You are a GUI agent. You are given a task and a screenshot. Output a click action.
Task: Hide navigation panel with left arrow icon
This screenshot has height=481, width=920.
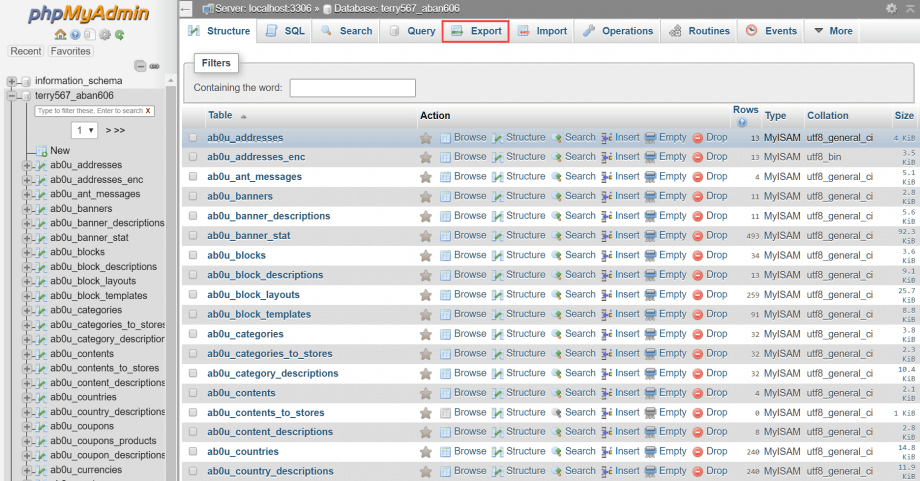185,9
